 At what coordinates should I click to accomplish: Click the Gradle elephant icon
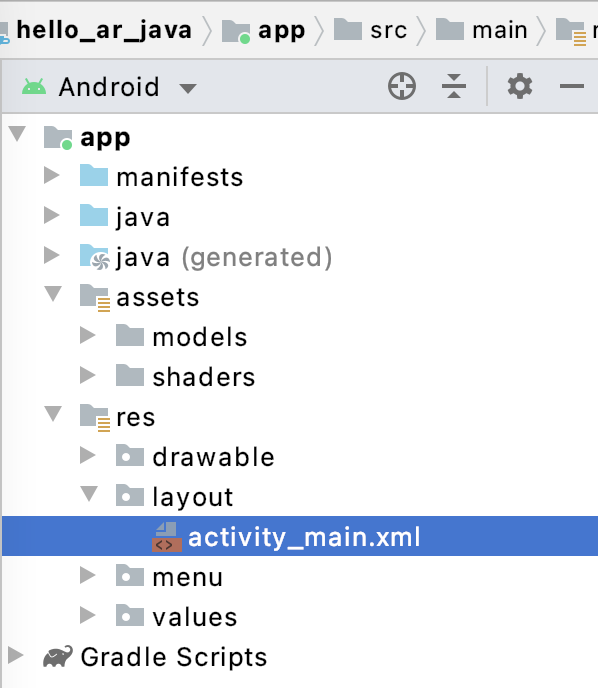58,656
